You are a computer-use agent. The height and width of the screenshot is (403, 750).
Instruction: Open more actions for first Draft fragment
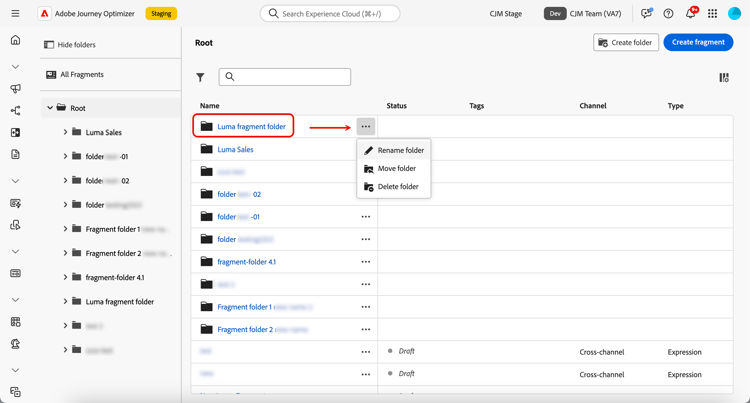[x=366, y=352]
